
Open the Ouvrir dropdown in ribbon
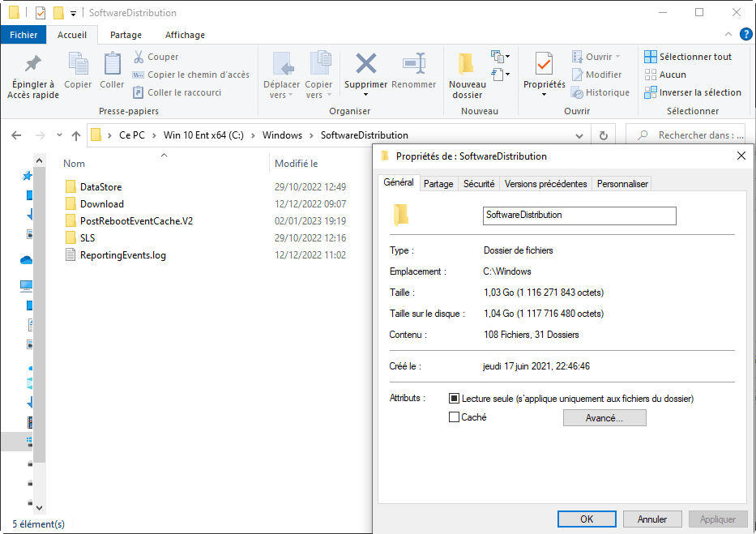[x=617, y=57]
